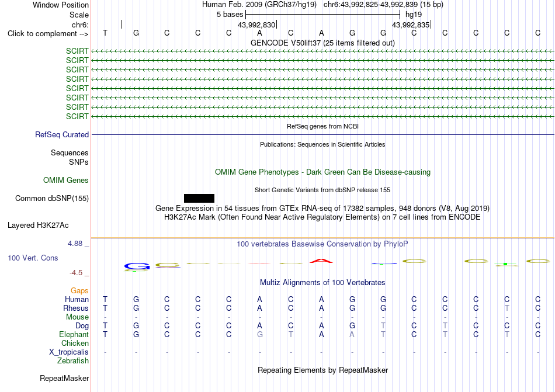This screenshot has width=555, height=392.
Task: Click the Scale label
Action: coord(79,15)
